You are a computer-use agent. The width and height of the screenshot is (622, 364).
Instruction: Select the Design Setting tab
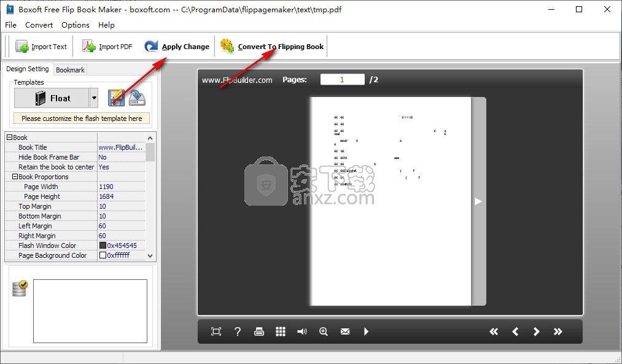28,69
